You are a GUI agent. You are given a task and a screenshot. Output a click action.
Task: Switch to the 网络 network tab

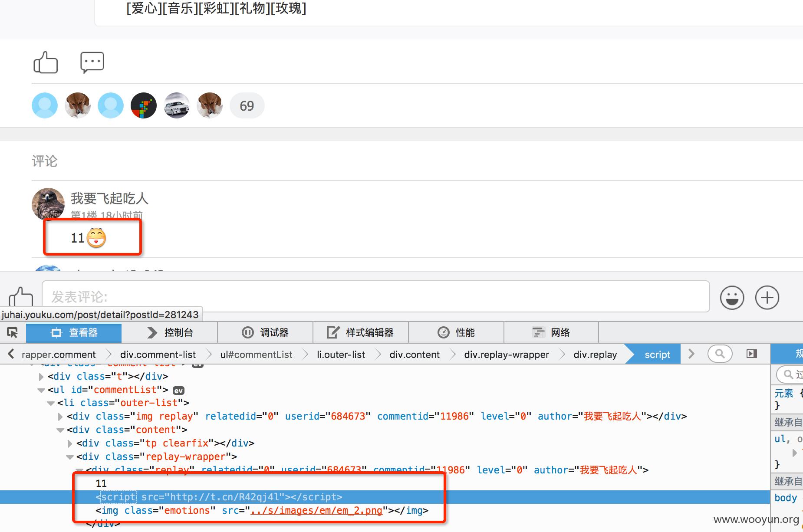pyautogui.click(x=551, y=333)
